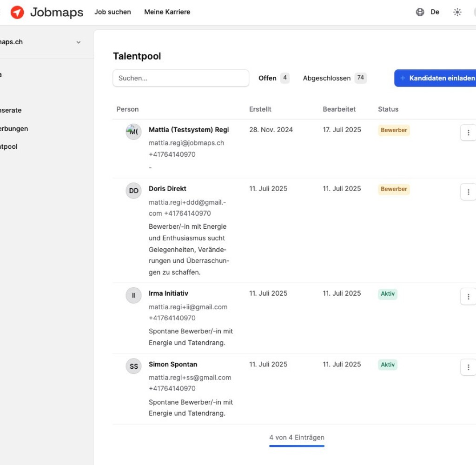Screen dimensions: 476x465
Task: Expand the company selector chevron in sidebar
Action: [x=79, y=42]
